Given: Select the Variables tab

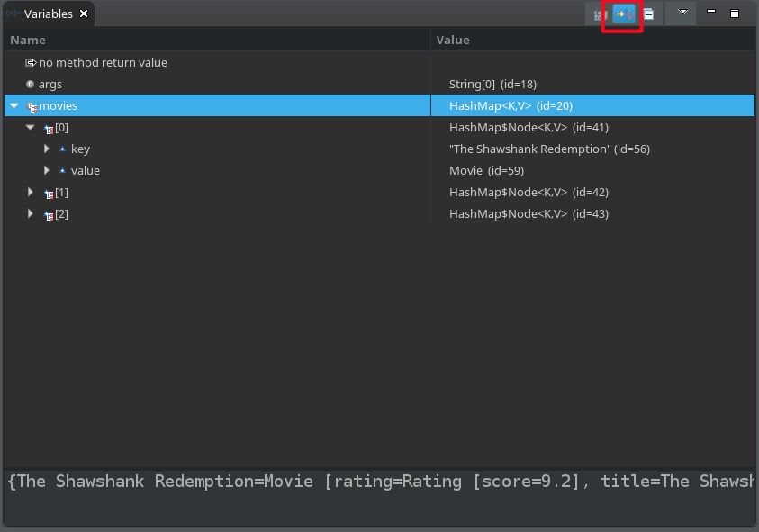Looking at the screenshot, I should [x=47, y=14].
